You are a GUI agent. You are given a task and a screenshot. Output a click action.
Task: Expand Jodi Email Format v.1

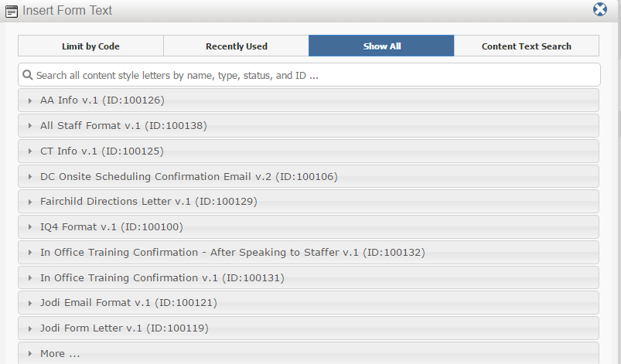coord(308,303)
